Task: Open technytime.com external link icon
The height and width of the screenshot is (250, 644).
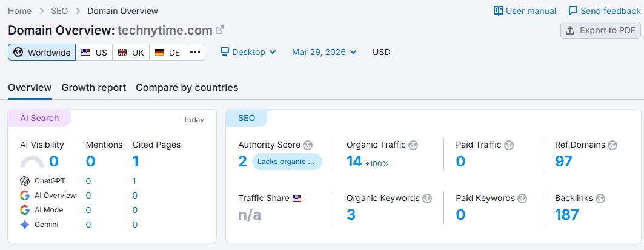Action: [220, 30]
